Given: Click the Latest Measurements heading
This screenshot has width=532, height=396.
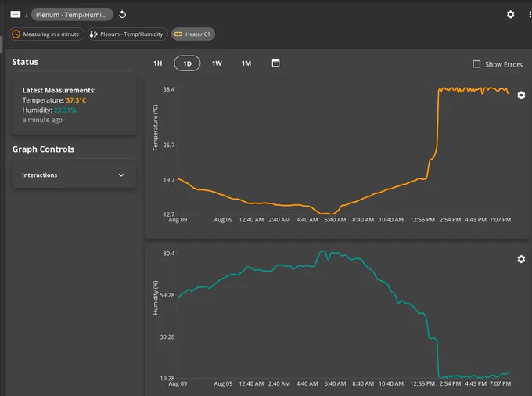Looking at the screenshot, I should [59, 90].
